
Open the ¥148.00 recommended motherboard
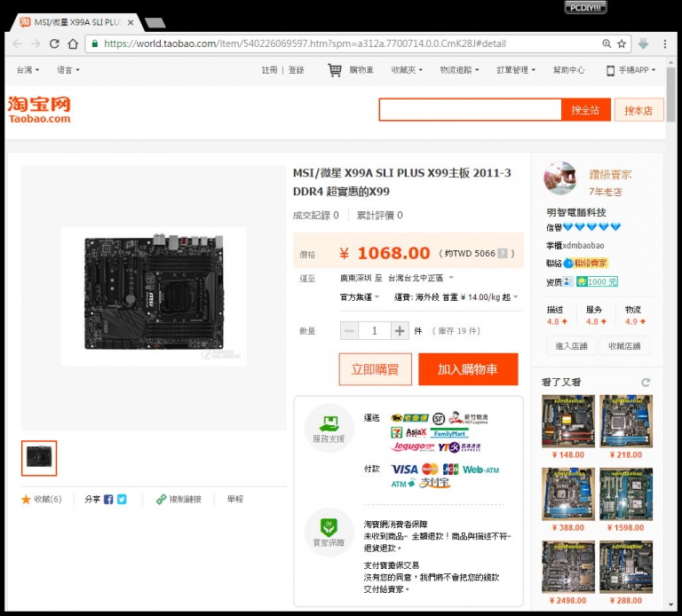coord(568,422)
